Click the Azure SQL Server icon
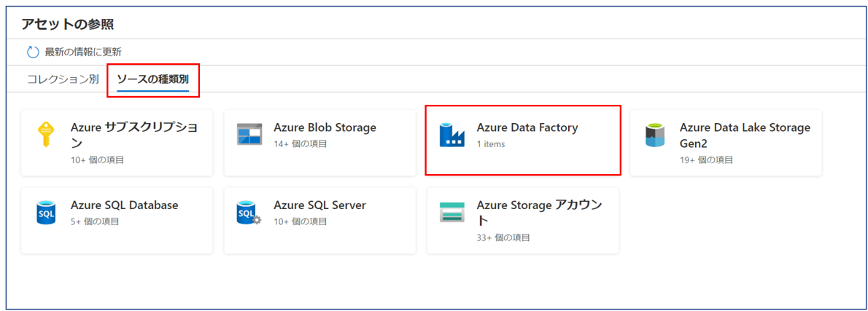This screenshot has width=868, height=311. tap(249, 213)
